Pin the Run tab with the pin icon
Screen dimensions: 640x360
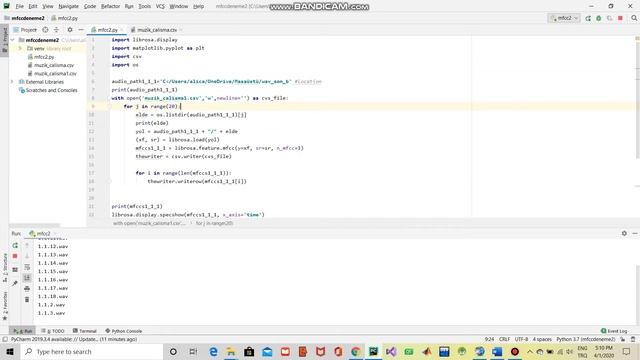tap(15, 283)
